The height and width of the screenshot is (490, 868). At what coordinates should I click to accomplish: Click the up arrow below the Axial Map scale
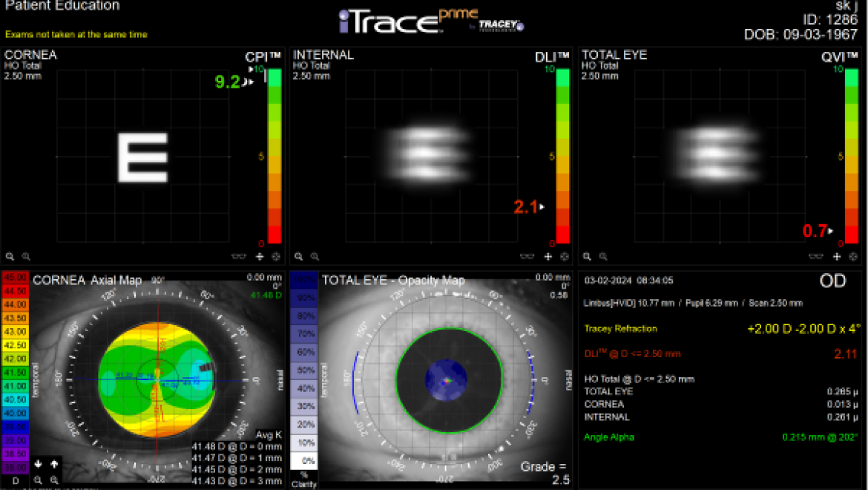point(53,464)
